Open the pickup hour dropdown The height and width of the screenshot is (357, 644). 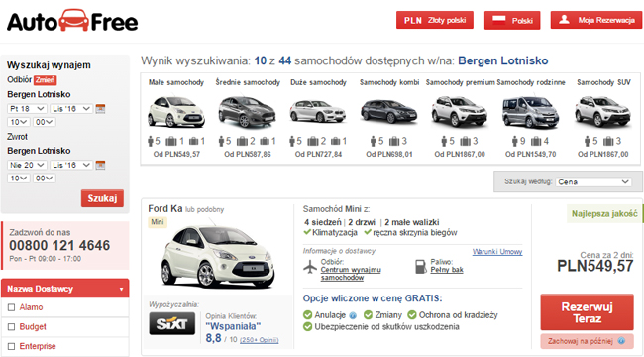coord(18,122)
